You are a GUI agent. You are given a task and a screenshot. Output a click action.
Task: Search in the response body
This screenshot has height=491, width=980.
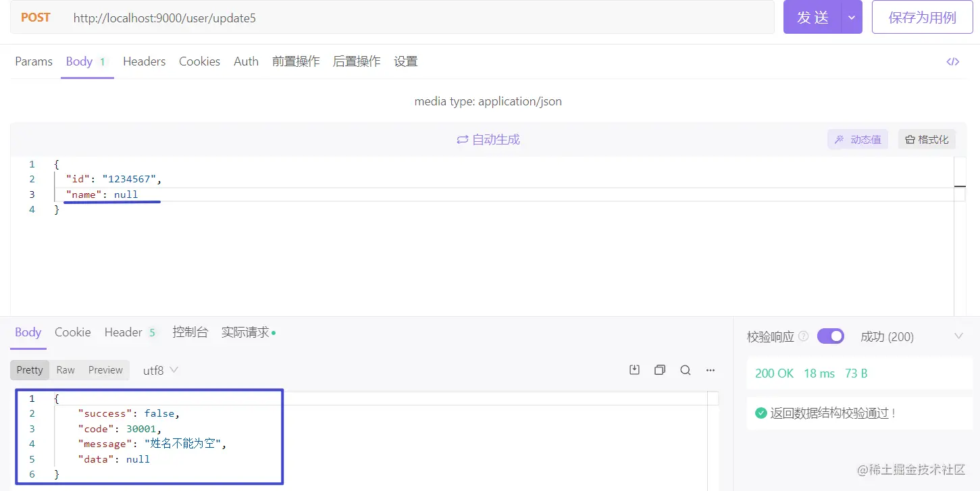[x=685, y=370]
